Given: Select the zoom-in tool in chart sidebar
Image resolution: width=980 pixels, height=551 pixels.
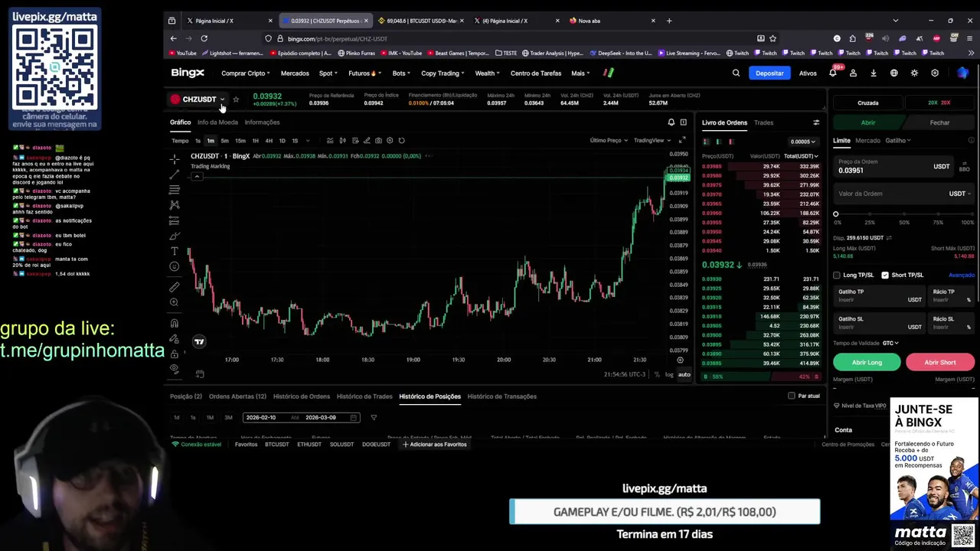Looking at the screenshot, I should [175, 302].
